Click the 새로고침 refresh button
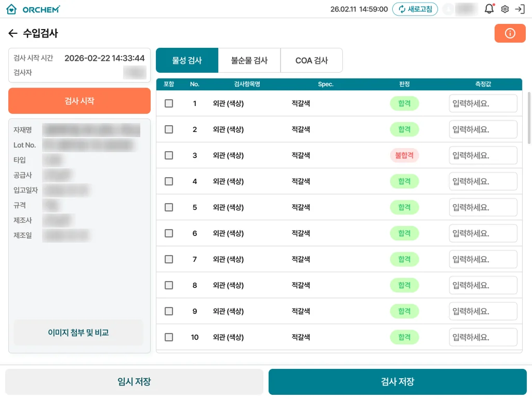 tap(415, 9)
